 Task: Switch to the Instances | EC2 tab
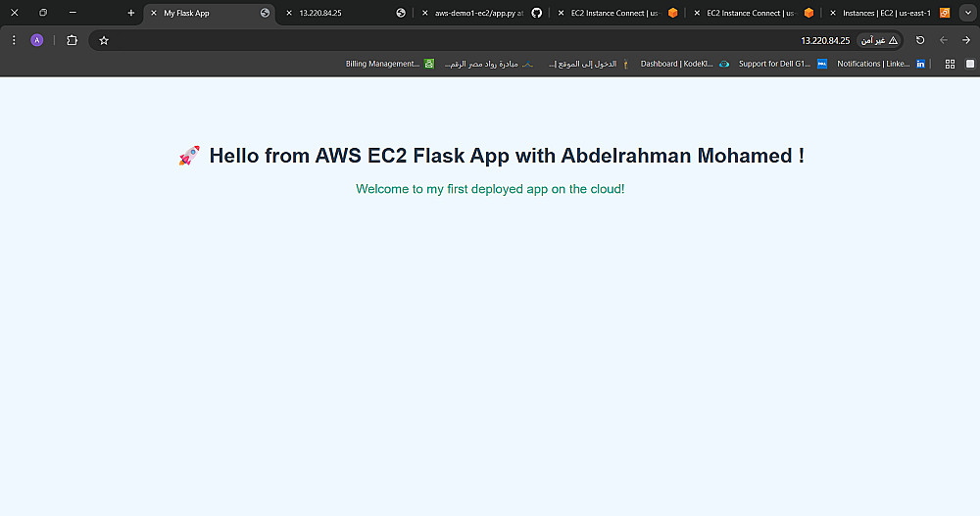[887, 13]
